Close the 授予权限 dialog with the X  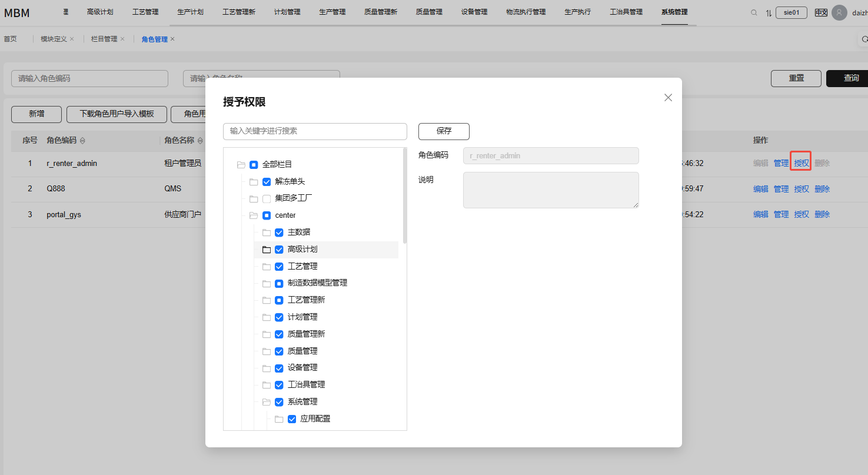coord(668,98)
